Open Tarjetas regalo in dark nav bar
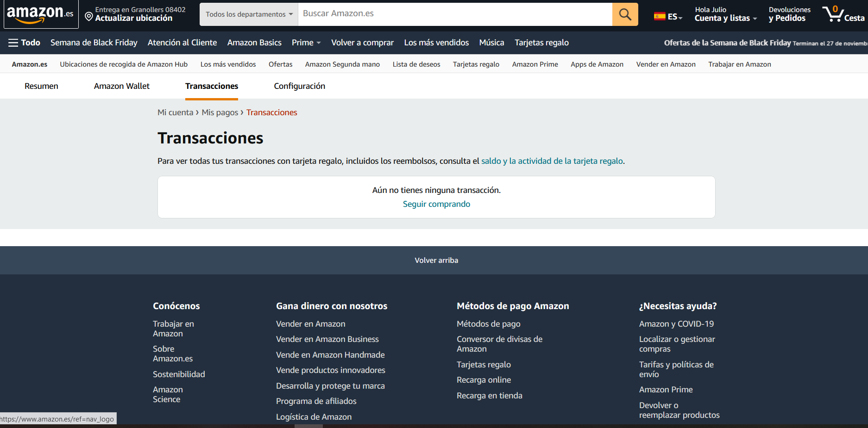 point(541,43)
